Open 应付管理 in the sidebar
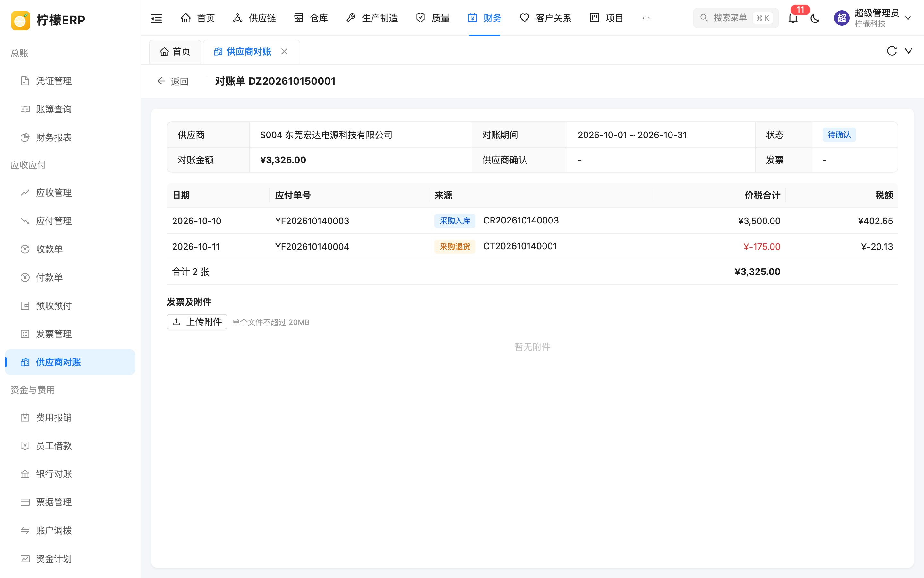Image resolution: width=924 pixels, height=578 pixels. tap(70, 221)
